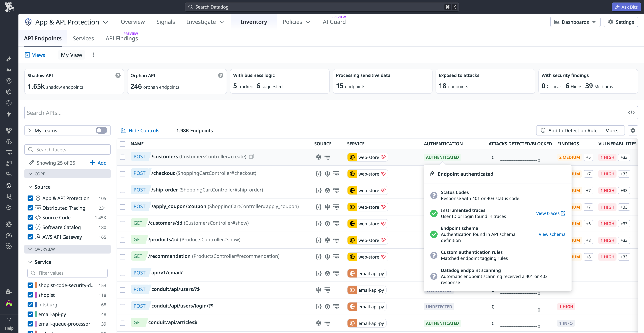Uncheck the bitsburg service filter
The height and width of the screenshot is (333, 644).
30,304
